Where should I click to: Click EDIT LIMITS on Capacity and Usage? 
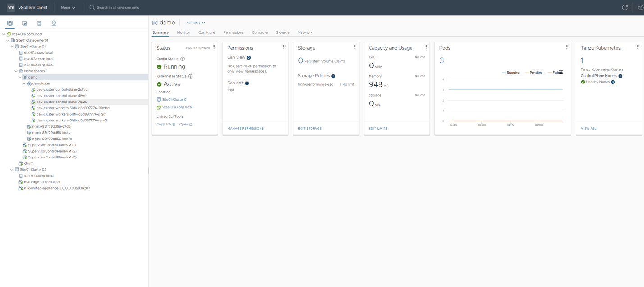tap(378, 128)
